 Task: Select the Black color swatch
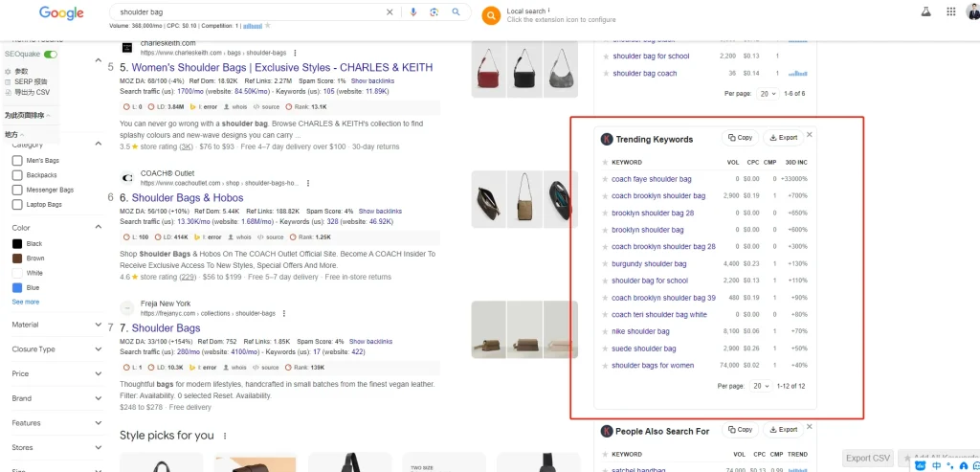[17, 244]
